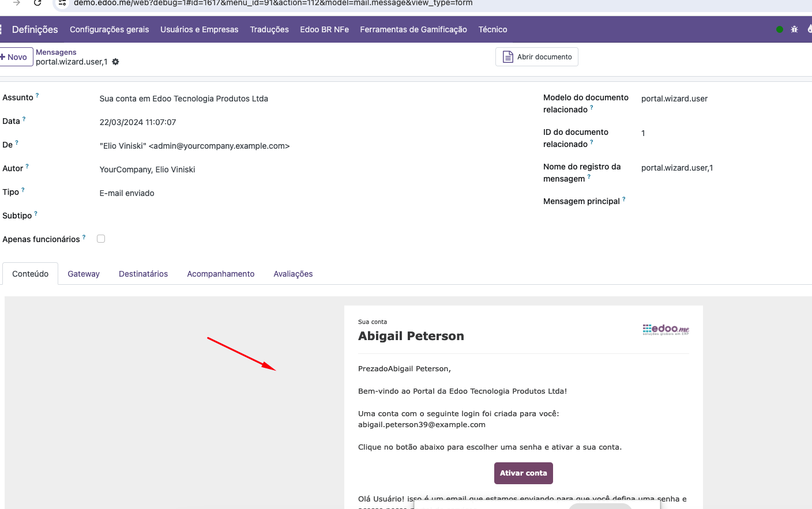The height and width of the screenshot is (509, 812).
Task: Click record name value portal.wizard.user,1
Action: [677, 168]
